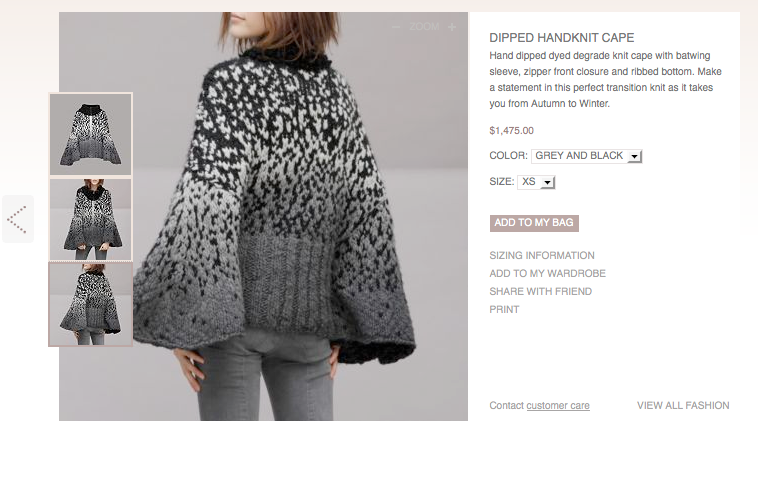Click the Print link
The image size is (758, 482).
tap(504, 309)
